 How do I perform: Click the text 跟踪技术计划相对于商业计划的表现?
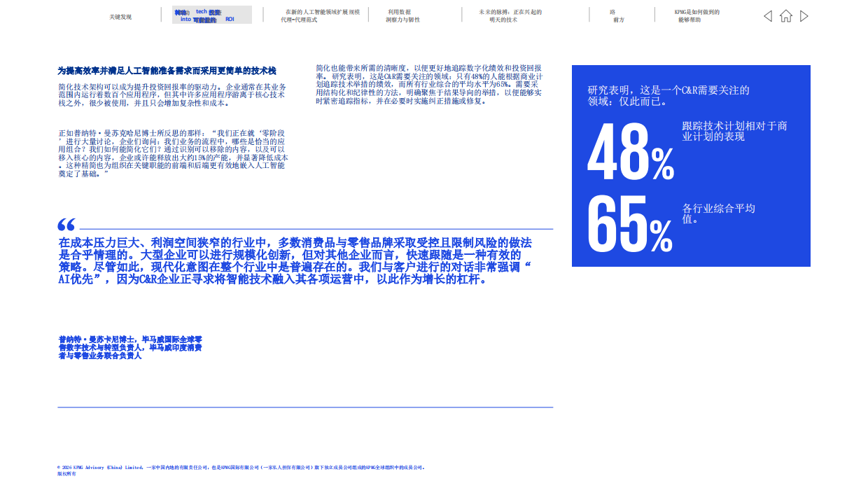[735, 131]
